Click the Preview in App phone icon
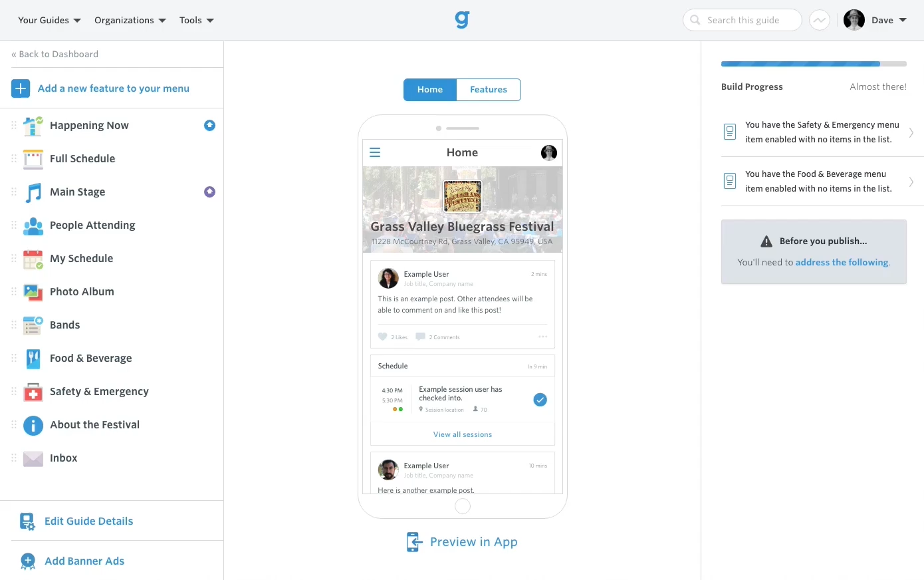924x580 pixels. (x=414, y=542)
